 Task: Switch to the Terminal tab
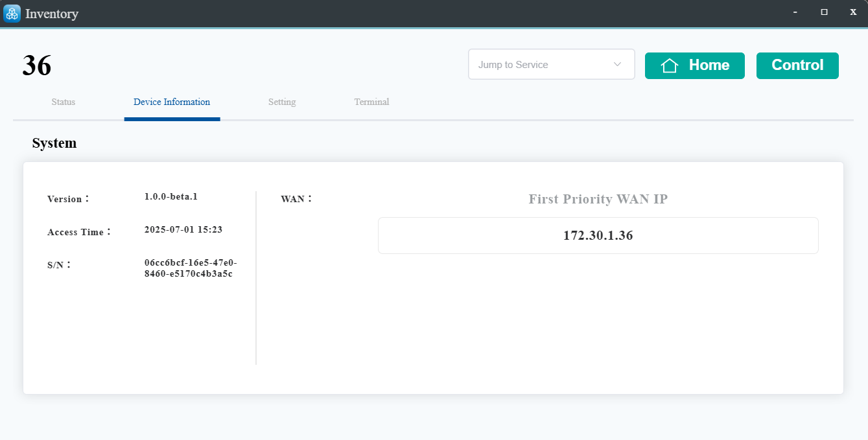pos(371,102)
